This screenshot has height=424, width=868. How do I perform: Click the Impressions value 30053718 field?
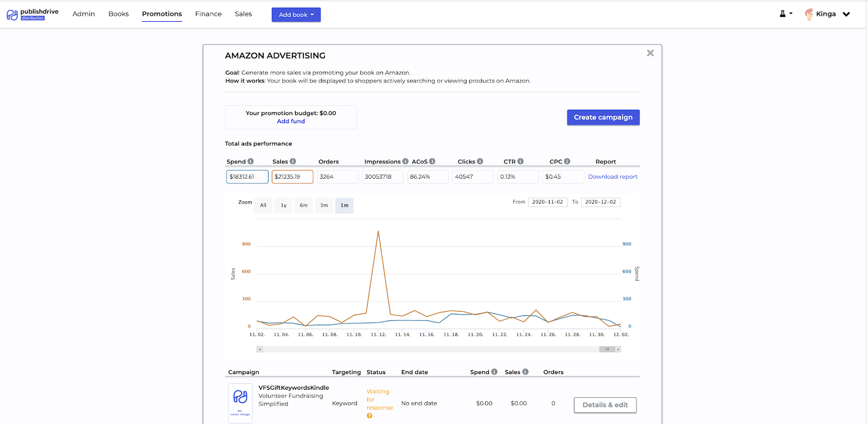[x=382, y=176]
